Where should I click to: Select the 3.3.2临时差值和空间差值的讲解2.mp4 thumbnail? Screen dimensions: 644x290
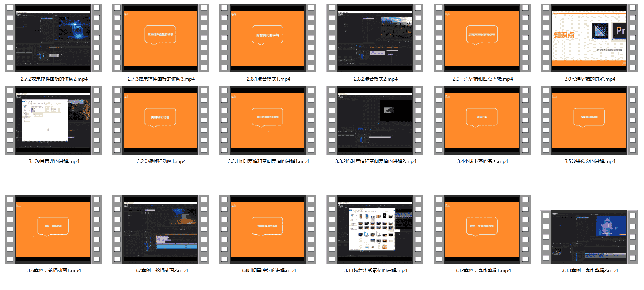coord(375,120)
